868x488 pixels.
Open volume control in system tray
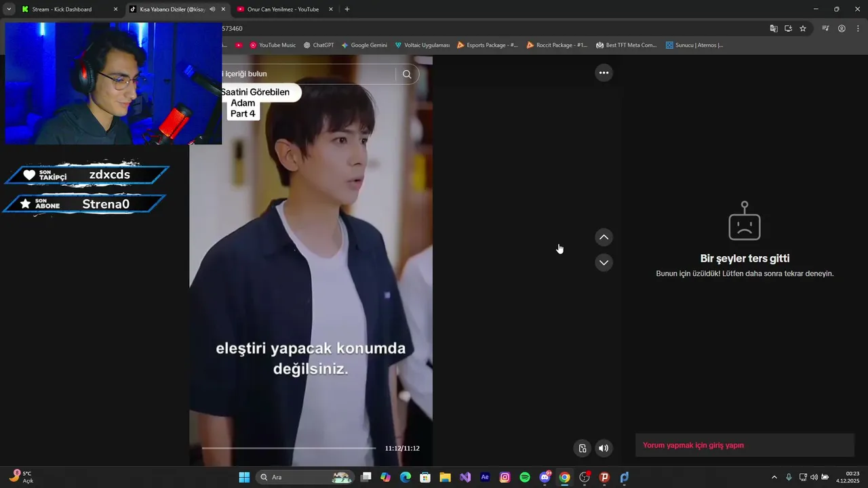[814, 477]
